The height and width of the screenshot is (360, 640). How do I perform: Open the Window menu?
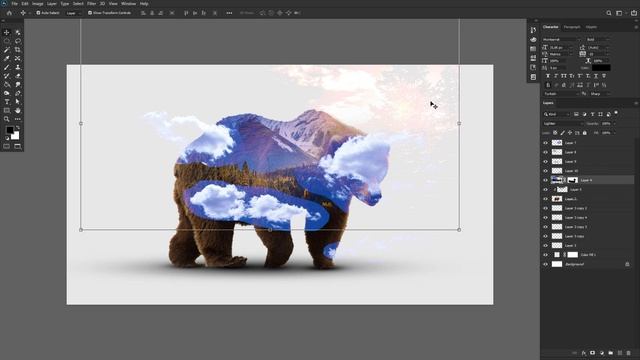pyautogui.click(x=128, y=4)
